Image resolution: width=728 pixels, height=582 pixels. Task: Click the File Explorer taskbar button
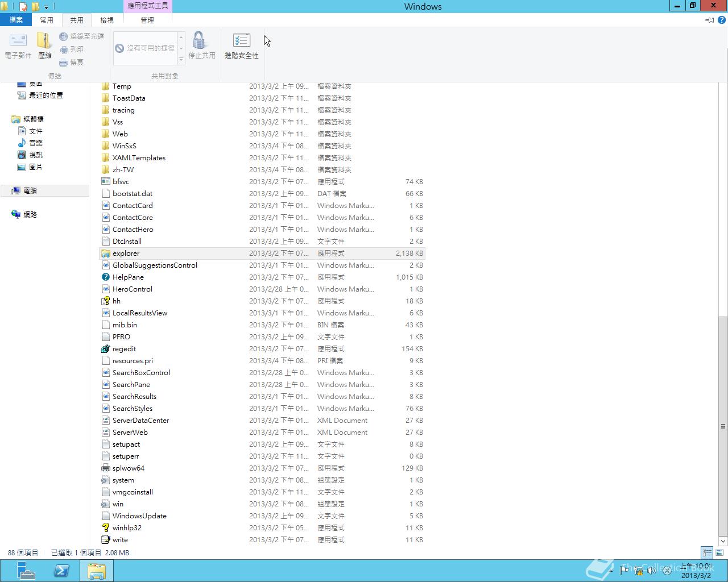(97, 571)
